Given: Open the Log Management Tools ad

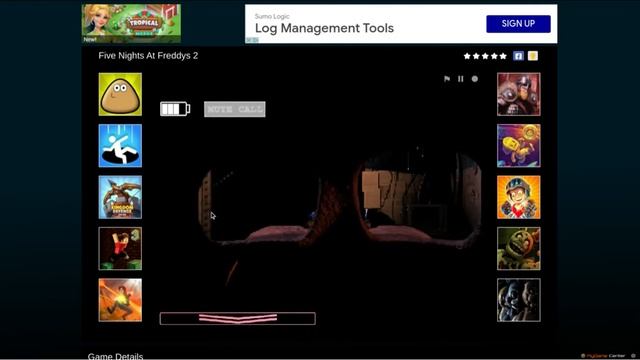Looking at the screenshot, I should coord(324,28).
